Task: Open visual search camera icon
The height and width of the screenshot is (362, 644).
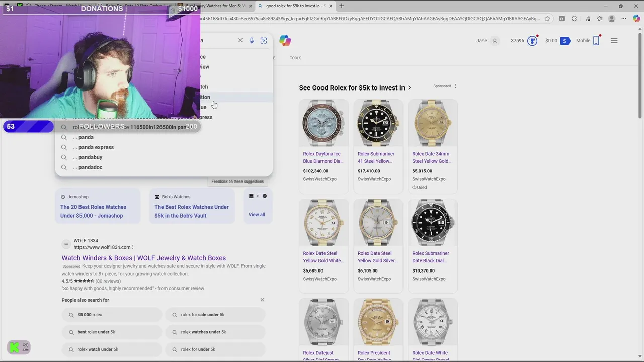Action: 264,40
